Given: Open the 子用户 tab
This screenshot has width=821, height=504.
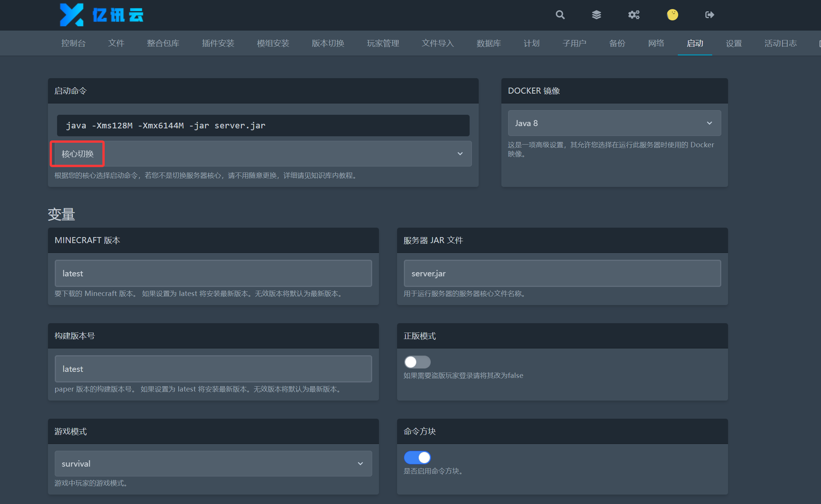Looking at the screenshot, I should point(574,43).
